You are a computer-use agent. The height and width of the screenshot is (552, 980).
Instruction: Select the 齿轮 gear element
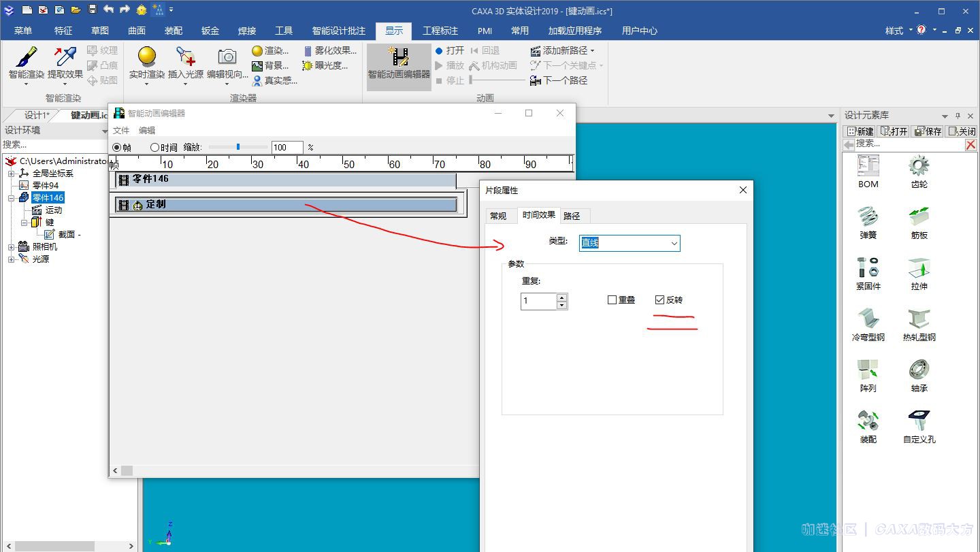click(x=919, y=172)
